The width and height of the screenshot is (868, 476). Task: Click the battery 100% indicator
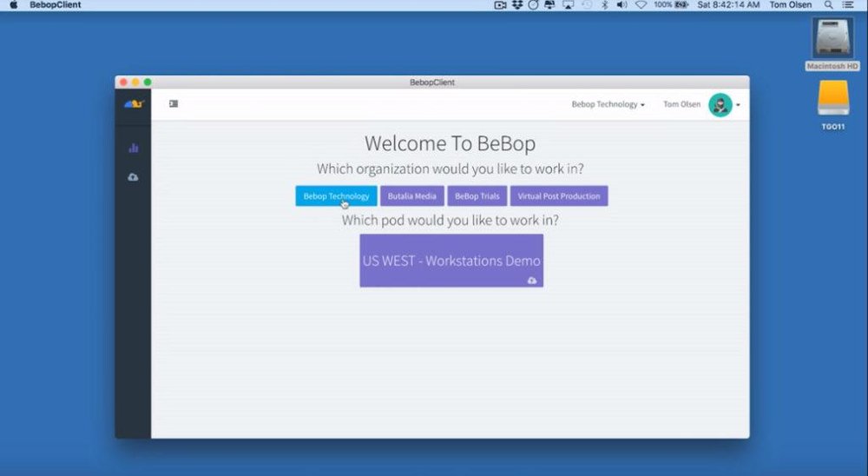click(x=670, y=5)
